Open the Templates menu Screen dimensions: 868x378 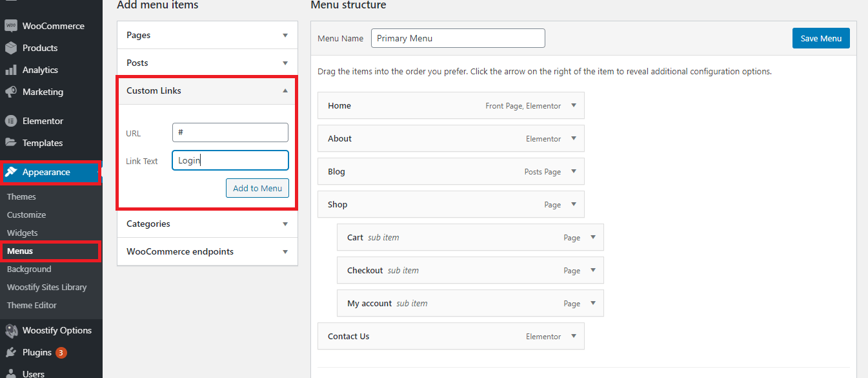click(x=43, y=143)
